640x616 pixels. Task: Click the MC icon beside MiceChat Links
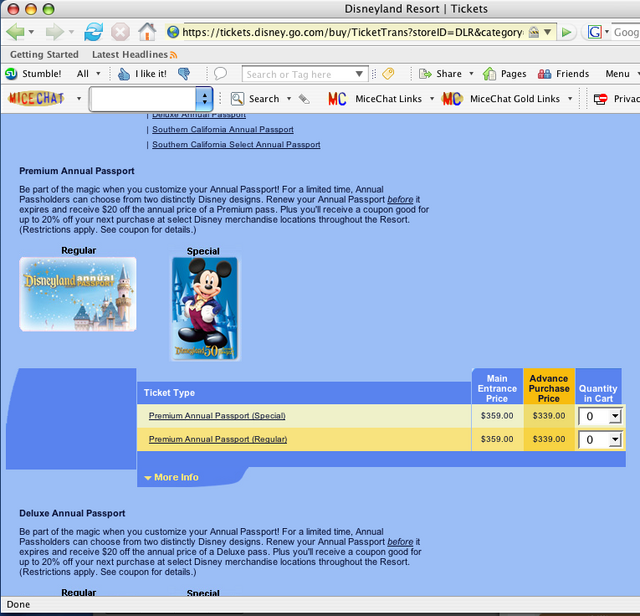337,99
